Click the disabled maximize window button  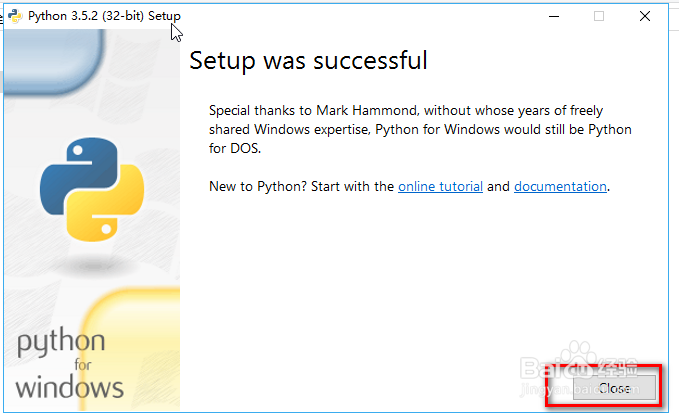599,16
